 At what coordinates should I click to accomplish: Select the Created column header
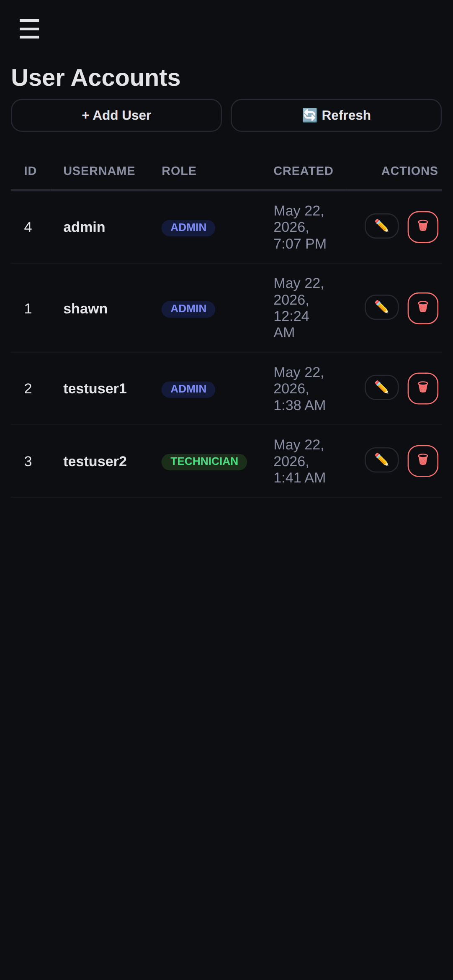coord(303,171)
